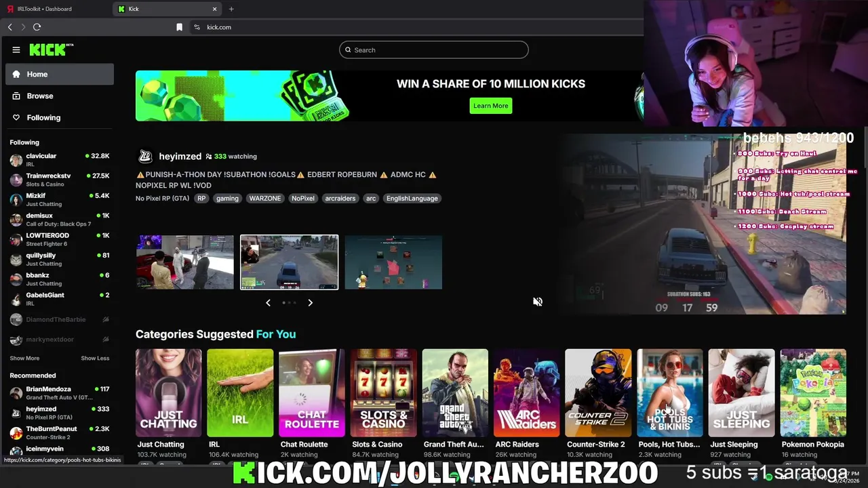Select the WARZONE tag

coord(265,199)
